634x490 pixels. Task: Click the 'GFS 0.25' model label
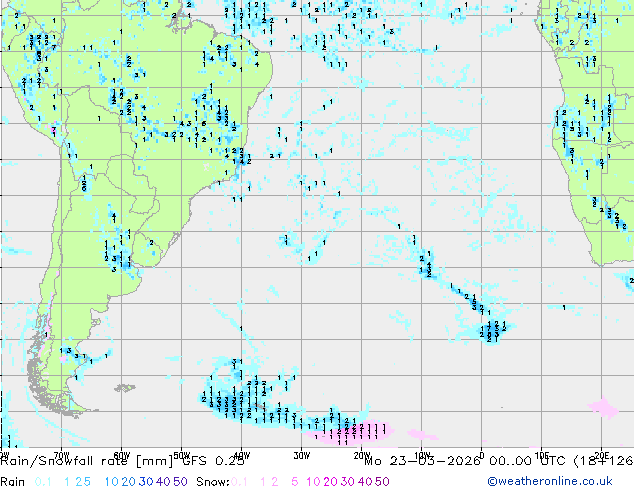coord(212,461)
